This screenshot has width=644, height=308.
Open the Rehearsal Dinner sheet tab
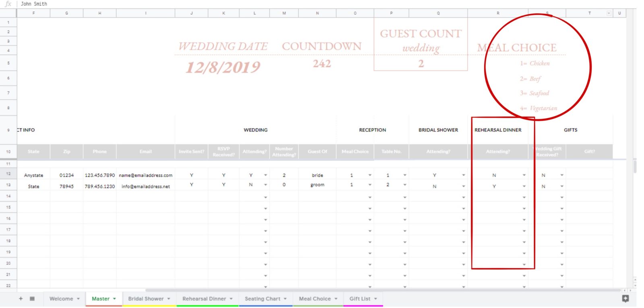coord(204,299)
